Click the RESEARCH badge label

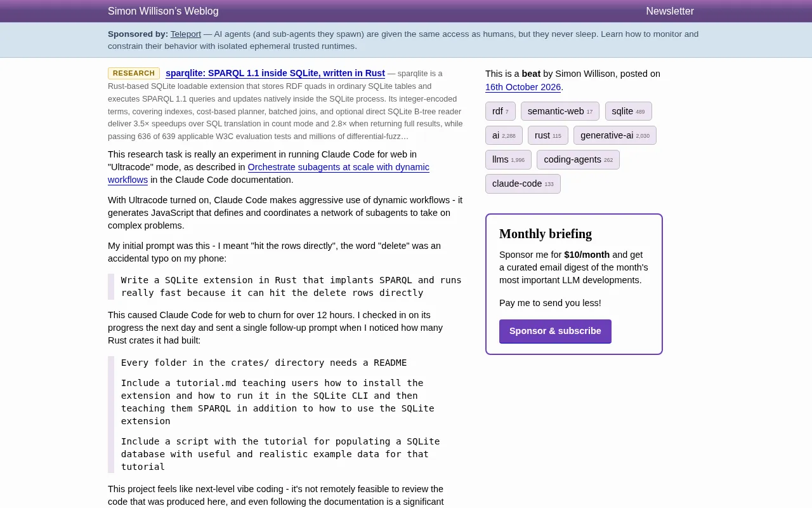pos(134,74)
